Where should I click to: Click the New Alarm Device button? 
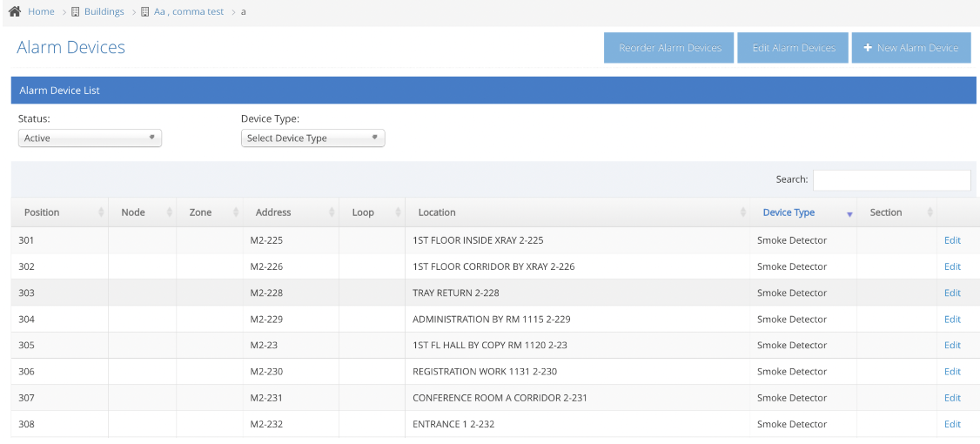click(x=911, y=48)
